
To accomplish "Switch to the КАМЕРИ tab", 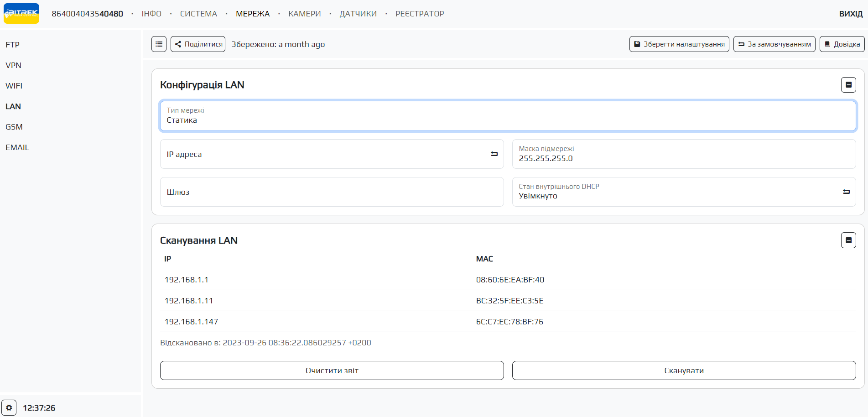I will tap(304, 14).
